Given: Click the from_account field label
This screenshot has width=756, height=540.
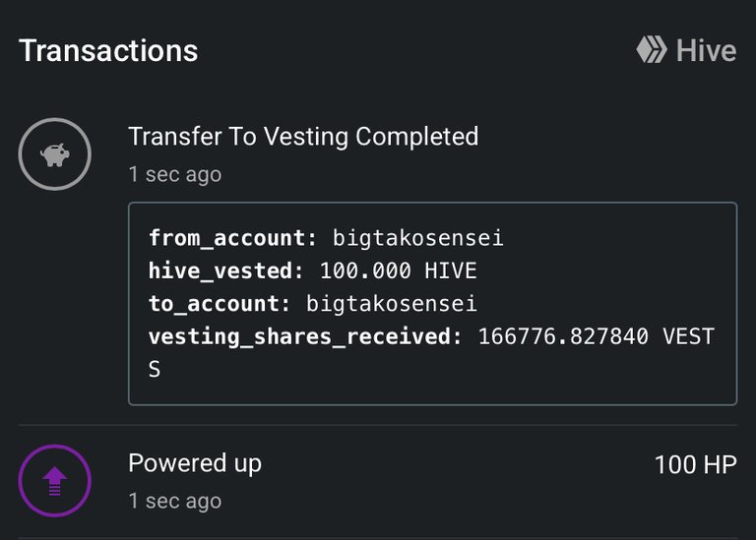Looking at the screenshot, I should coord(233,238).
